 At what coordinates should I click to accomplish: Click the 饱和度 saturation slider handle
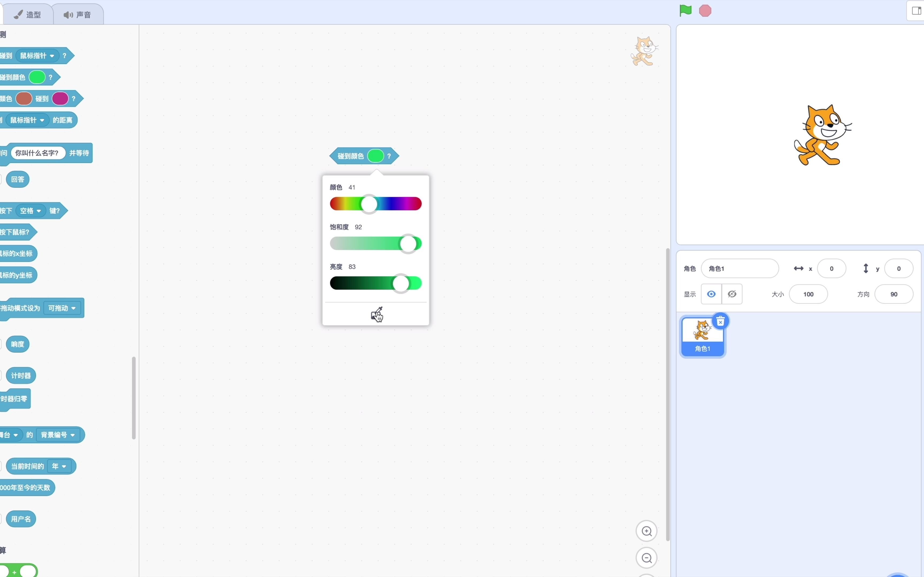point(408,244)
